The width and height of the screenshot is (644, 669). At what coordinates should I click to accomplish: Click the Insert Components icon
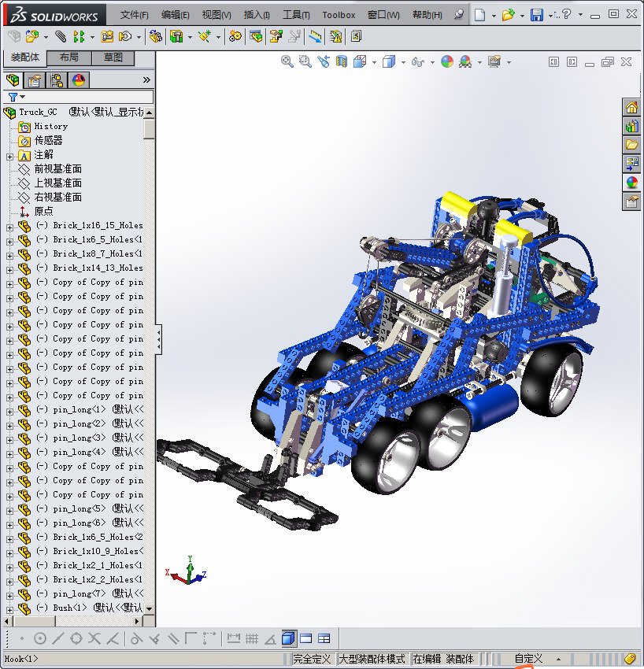[x=32, y=37]
